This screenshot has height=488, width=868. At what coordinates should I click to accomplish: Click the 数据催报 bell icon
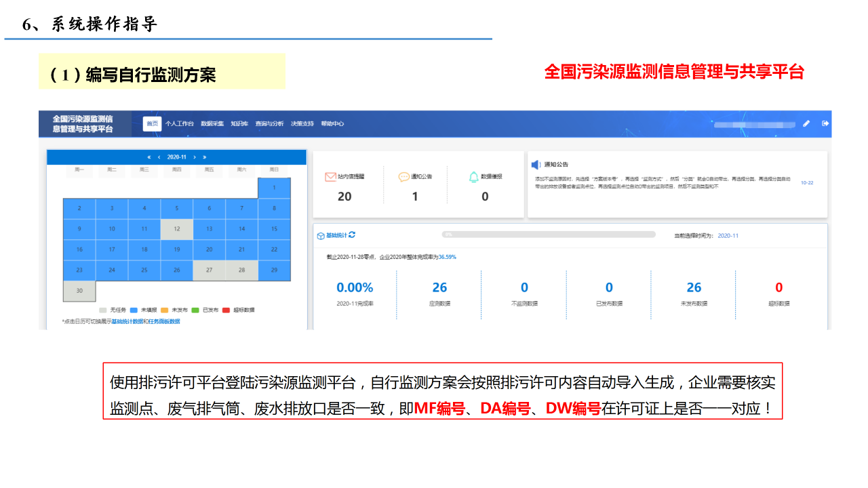click(x=474, y=177)
